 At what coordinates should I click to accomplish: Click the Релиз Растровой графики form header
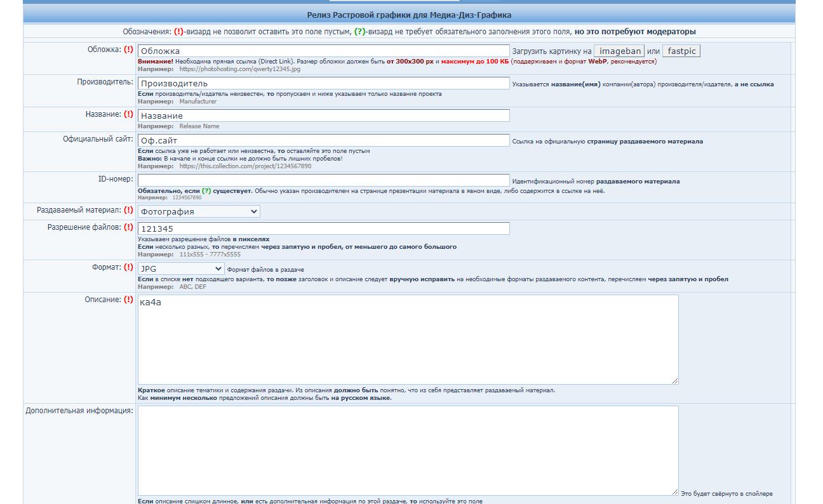coord(409,15)
